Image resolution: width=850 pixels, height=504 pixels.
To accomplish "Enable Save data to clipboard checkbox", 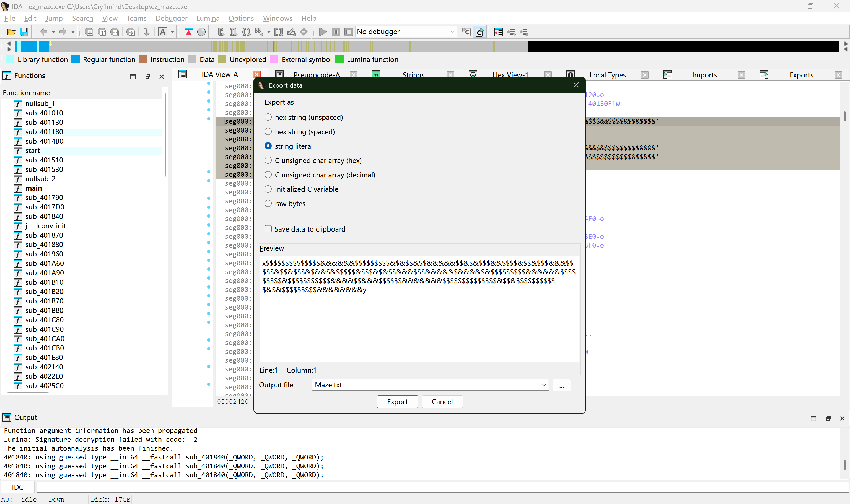I will click(268, 229).
